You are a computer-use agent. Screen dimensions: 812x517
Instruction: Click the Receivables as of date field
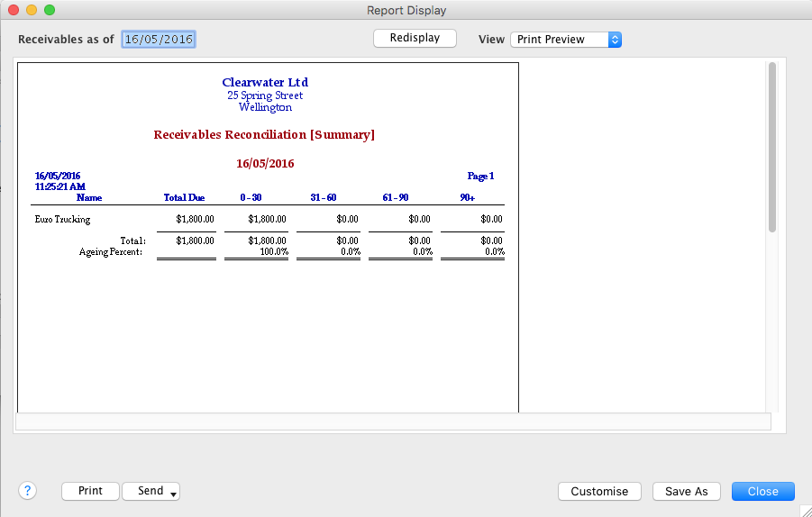pyautogui.click(x=159, y=40)
